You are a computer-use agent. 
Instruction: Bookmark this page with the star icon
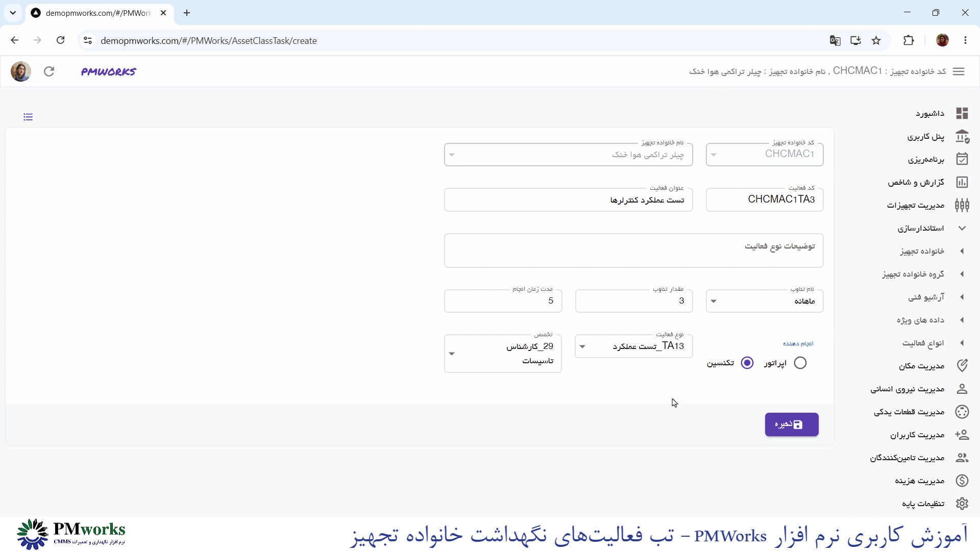pyautogui.click(x=876, y=40)
